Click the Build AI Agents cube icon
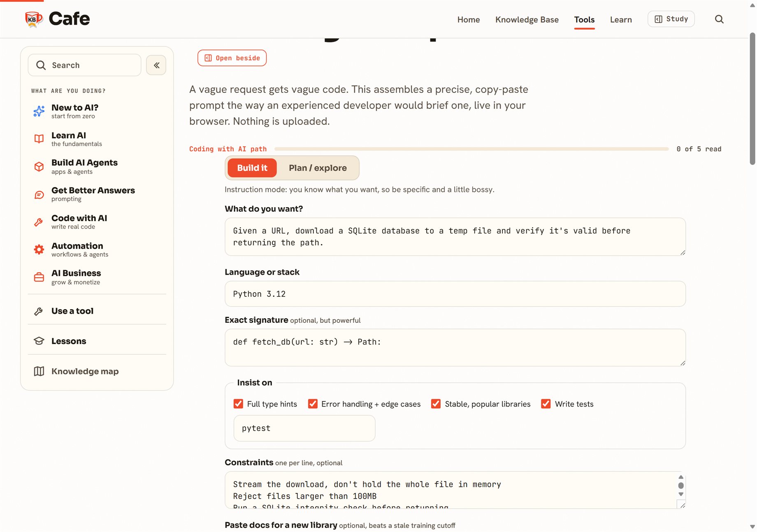The width and height of the screenshot is (757, 532). (39, 167)
